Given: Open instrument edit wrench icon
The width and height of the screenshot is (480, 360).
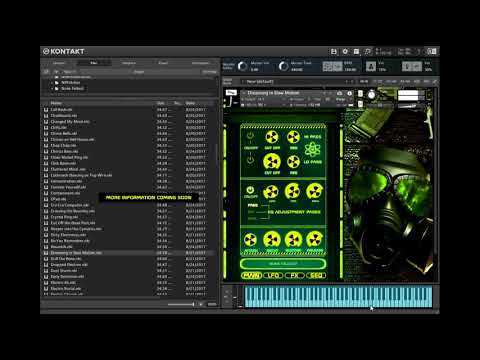Looking at the screenshot, I should coord(231,92).
